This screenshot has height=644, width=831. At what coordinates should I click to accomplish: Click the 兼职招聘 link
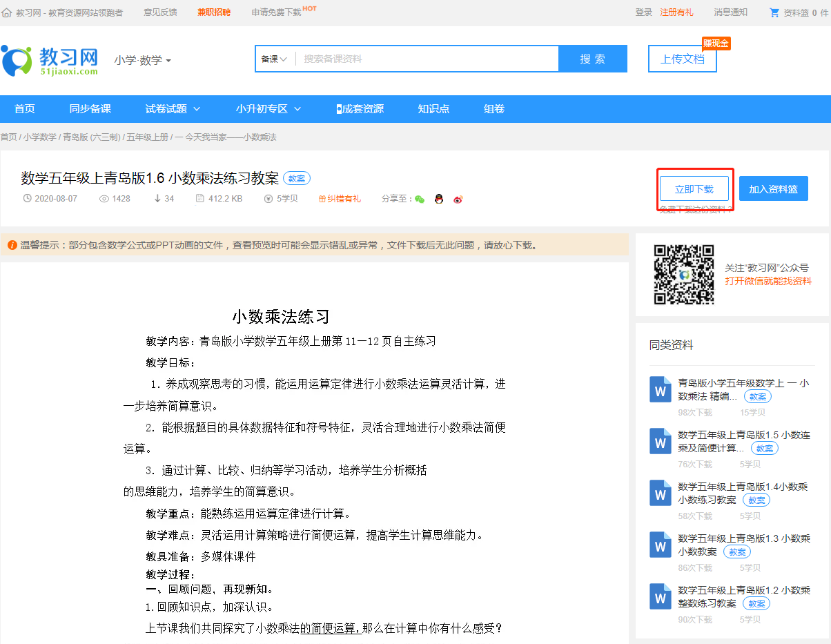click(x=214, y=12)
